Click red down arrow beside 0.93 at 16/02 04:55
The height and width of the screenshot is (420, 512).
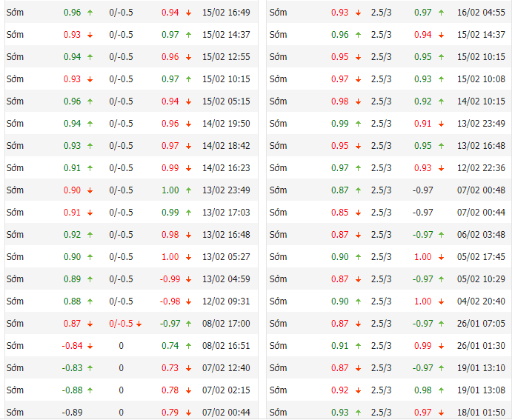pos(358,13)
